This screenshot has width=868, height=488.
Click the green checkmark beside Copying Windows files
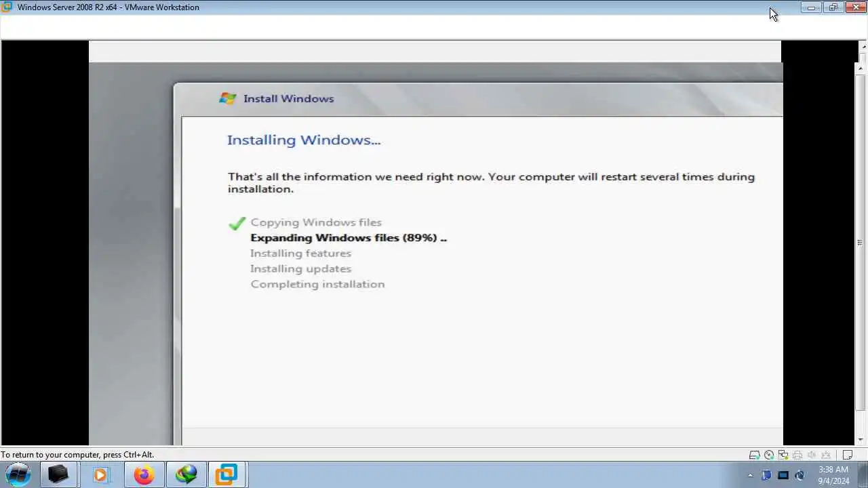(237, 223)
